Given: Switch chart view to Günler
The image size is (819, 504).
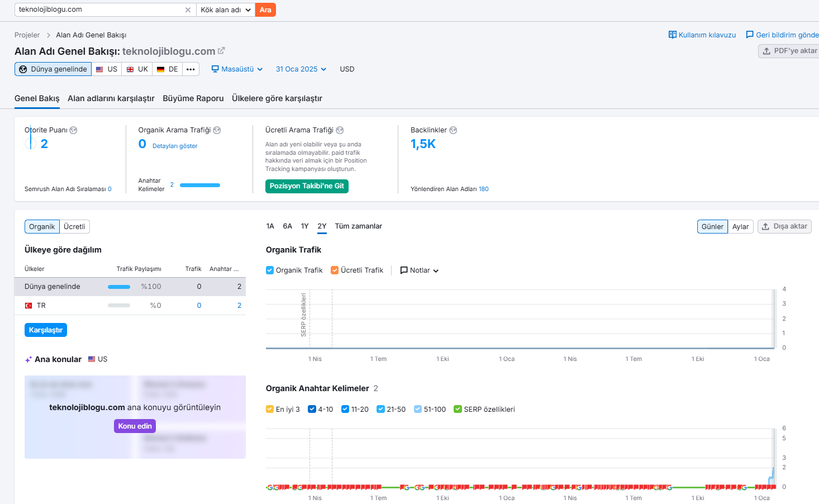Looking at the screenshot, I should coord(712,227).
